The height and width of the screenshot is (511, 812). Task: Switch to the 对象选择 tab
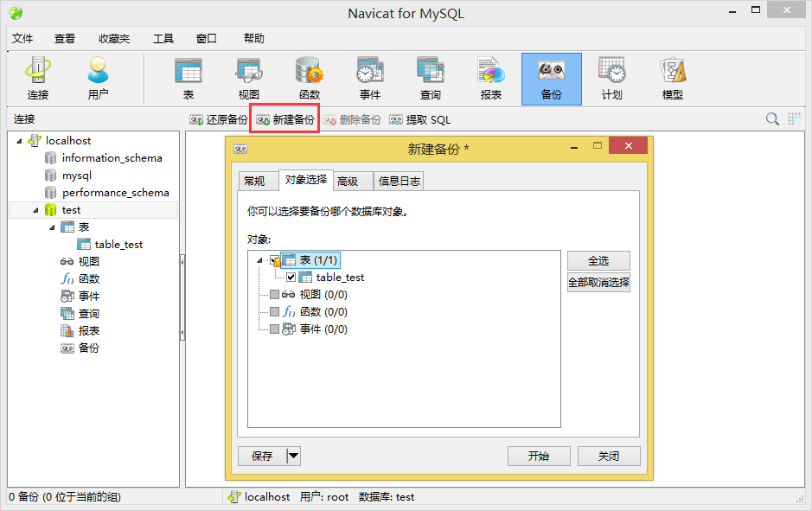pyautogui.click(x=306, y=180)
